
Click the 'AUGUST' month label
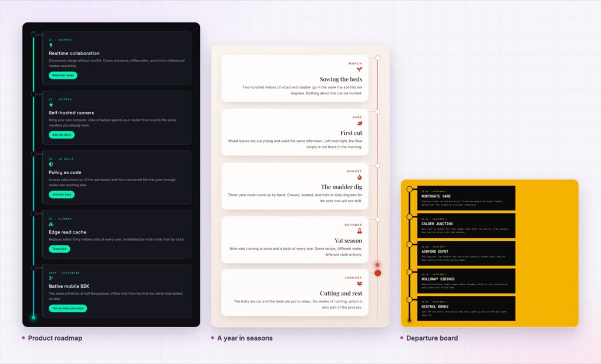(354, 171)
